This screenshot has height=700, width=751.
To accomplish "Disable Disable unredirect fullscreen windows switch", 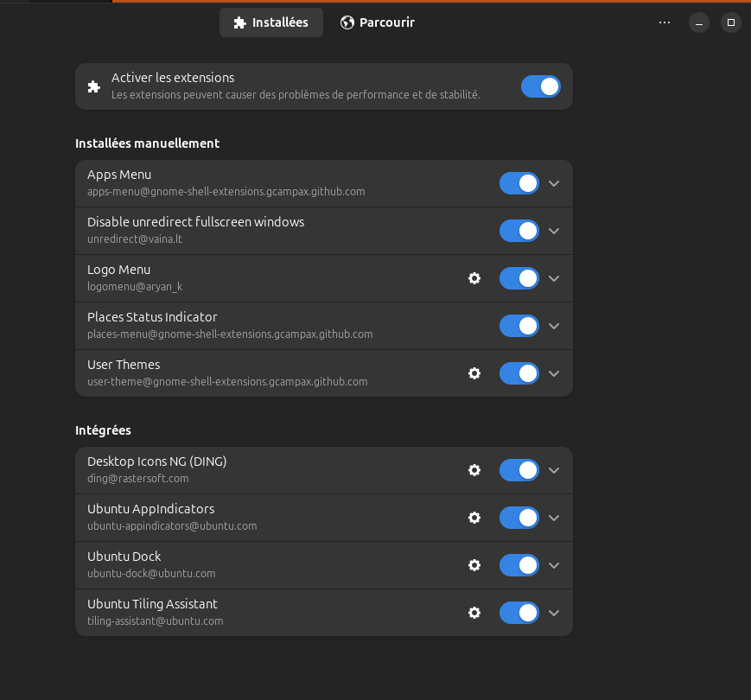I will [519, 231].
